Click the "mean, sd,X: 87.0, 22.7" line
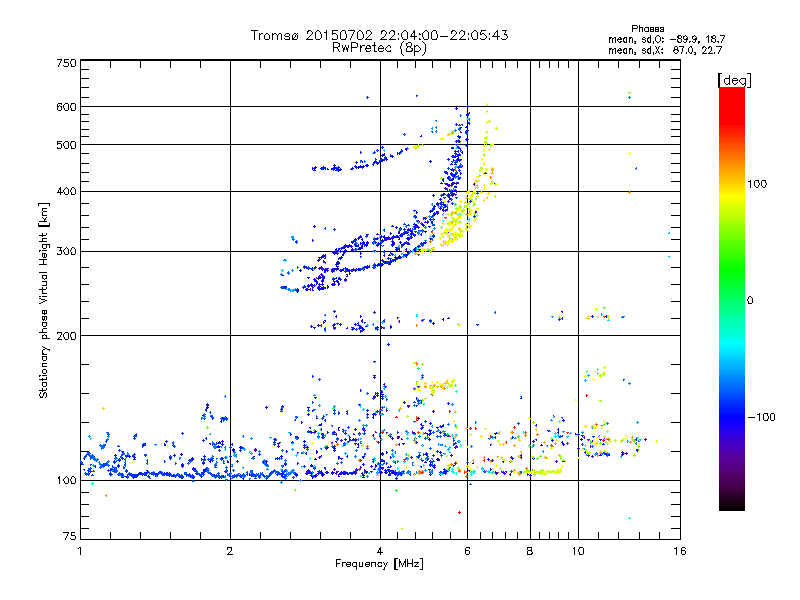This screenshot has height=600, width=800. [x=665, y=50]
